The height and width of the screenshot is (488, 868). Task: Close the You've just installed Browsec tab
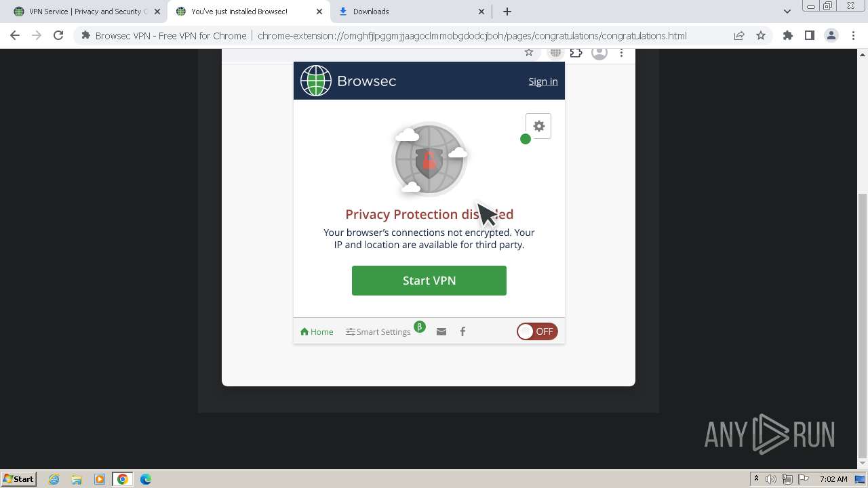(x=319, y=12)
